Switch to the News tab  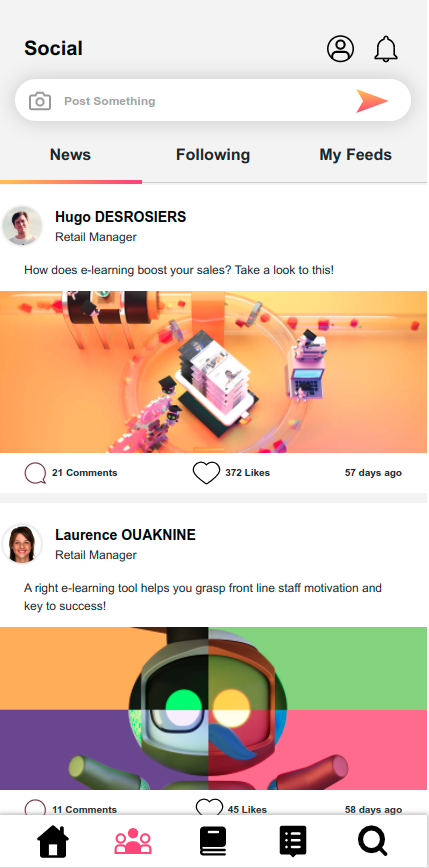pyautogui.click(x=70, y=154)
